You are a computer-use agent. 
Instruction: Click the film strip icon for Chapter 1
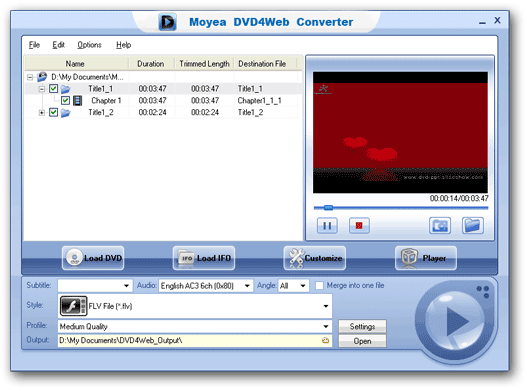tap(78, 101)
